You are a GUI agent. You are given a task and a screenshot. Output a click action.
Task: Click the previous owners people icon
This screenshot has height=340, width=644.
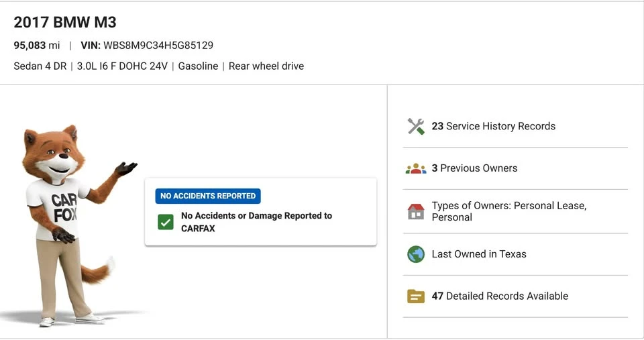click(x=416, y=169)
